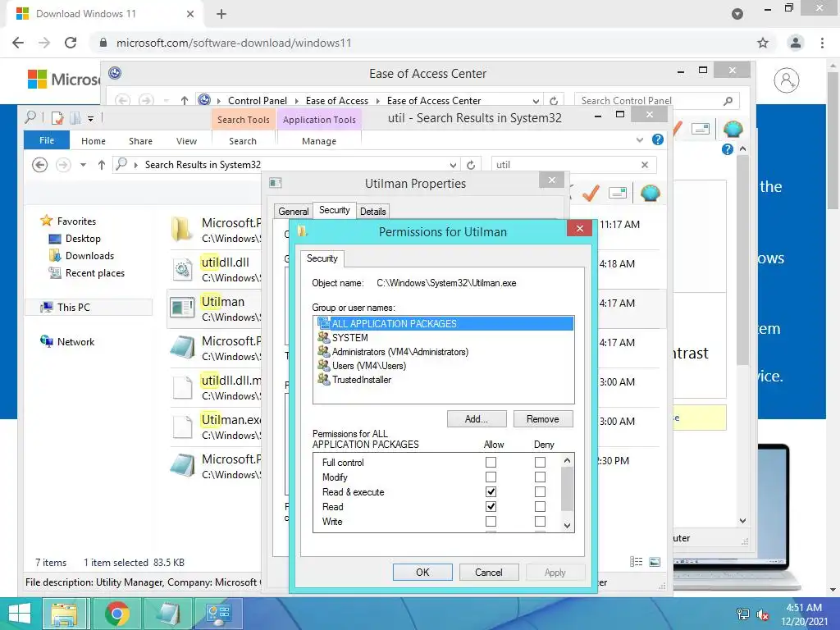The width and height of the screenshot is (840, 630).
Task: Click Properties icon in Quick Access Toolbar
Action: (x=57, y=118)
